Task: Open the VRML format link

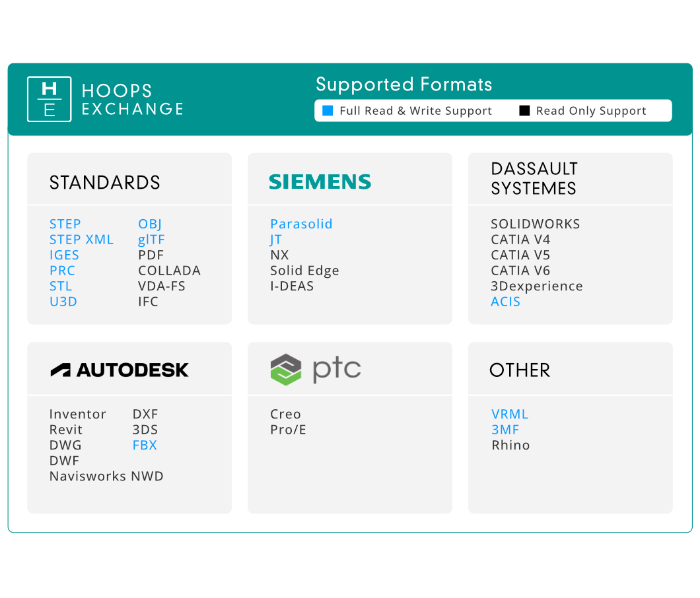Action: coord(510,415)
